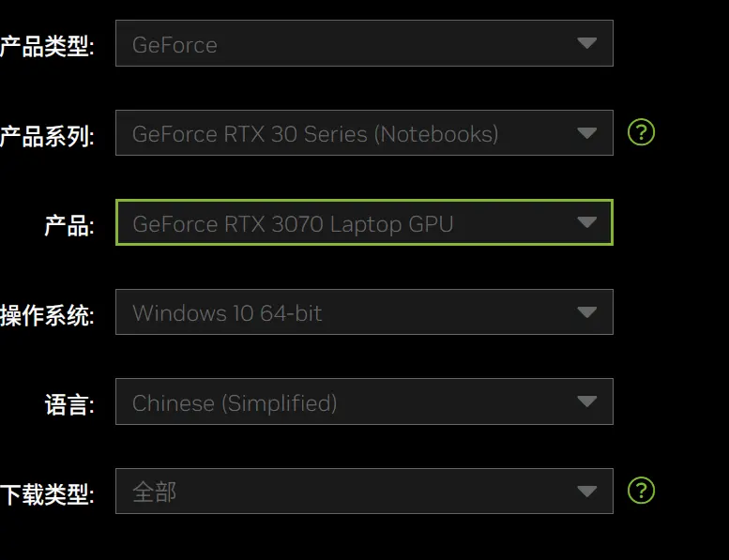Click the 产品 label beside the highlighted field

[x=69, y=225]
